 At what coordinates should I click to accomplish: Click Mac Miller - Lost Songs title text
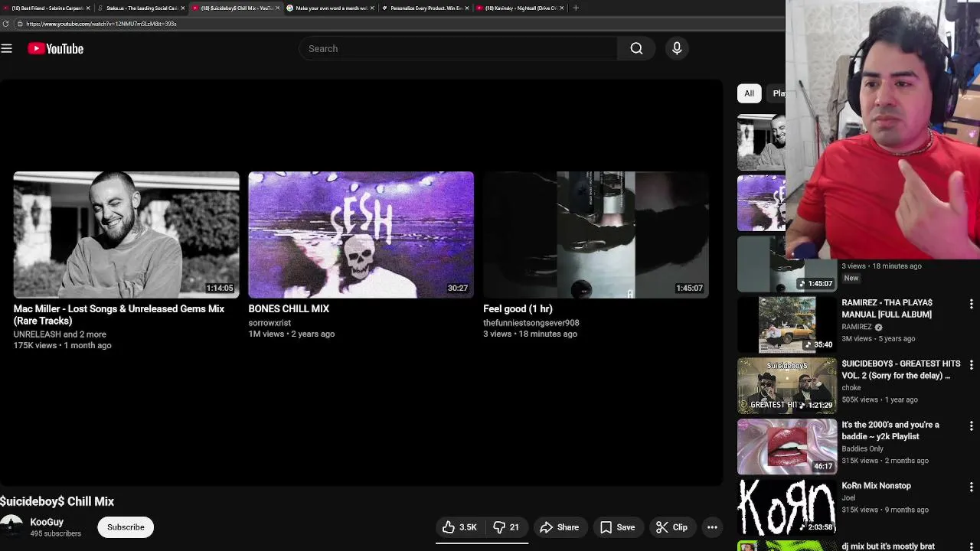click(x=119, y=315)
